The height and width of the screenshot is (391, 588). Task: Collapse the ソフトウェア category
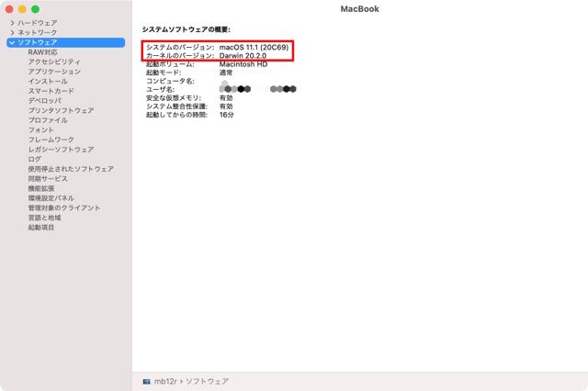[12, 42]
